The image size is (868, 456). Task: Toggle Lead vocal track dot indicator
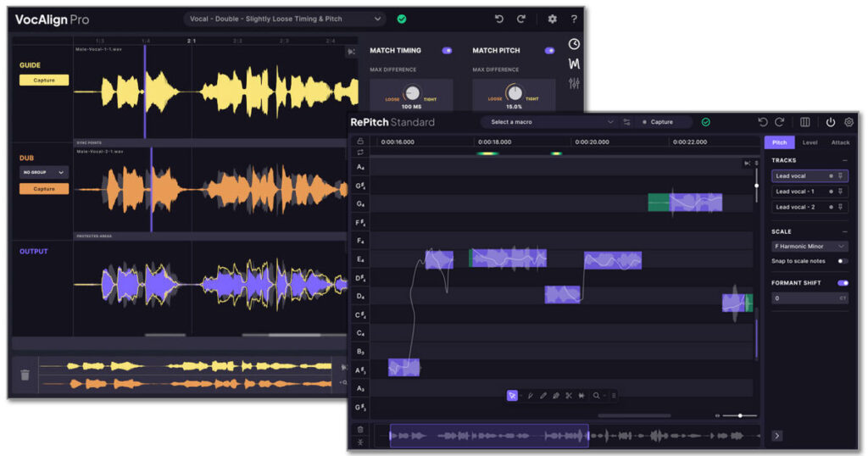pos(831,176)
